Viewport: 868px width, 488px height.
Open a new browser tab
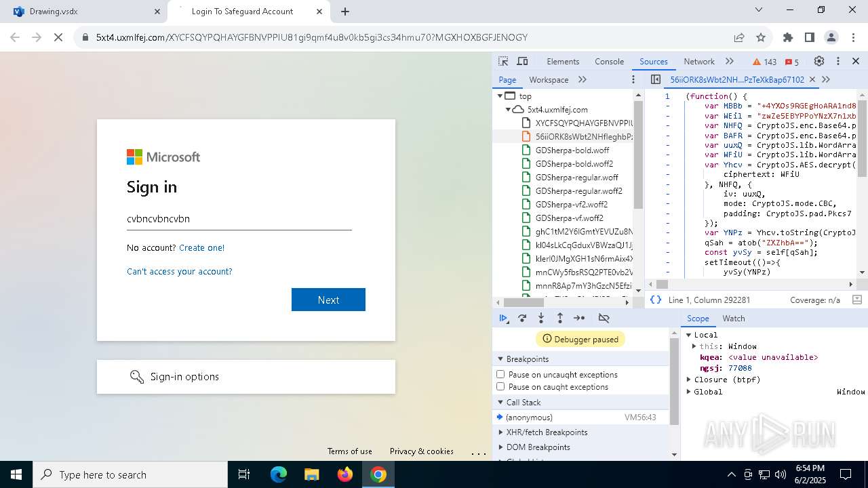pyautogui.click(x=345, y=12)
